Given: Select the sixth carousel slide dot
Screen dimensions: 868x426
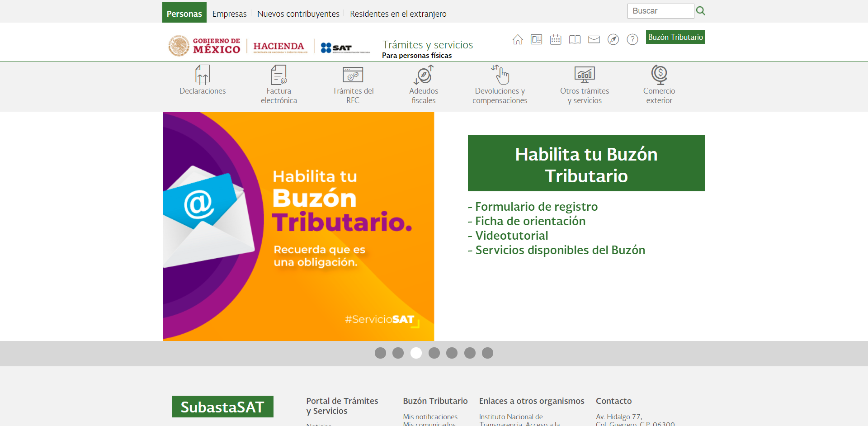Looking at the screenshot, I should pos(470,353).
